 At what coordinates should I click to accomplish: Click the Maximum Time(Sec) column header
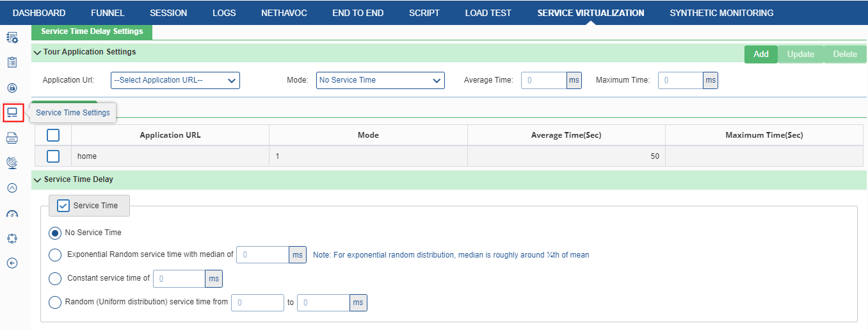[x=764, y=135]
